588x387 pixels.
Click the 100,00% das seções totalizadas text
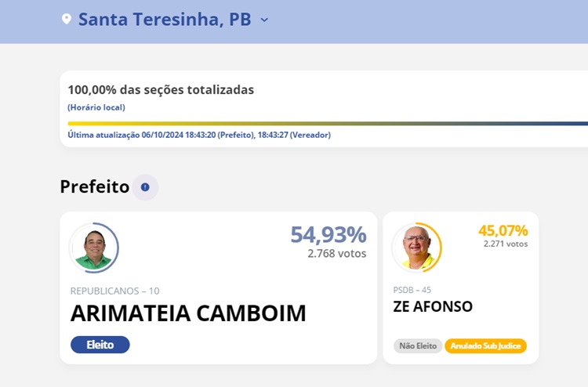point(161,90)
